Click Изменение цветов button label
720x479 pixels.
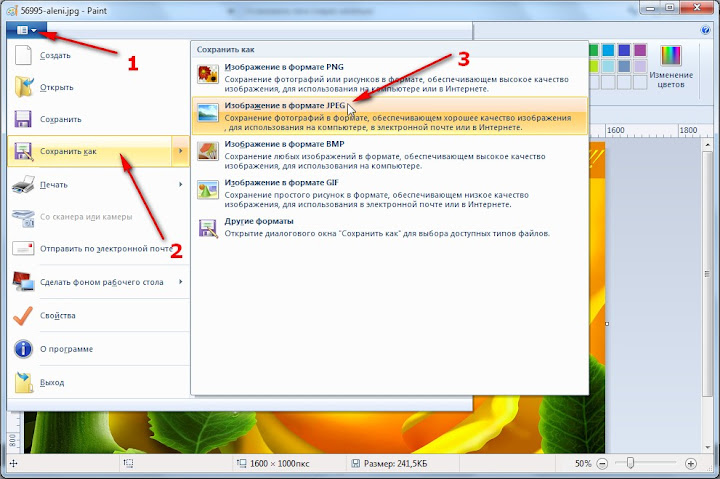tap(671, 79)
